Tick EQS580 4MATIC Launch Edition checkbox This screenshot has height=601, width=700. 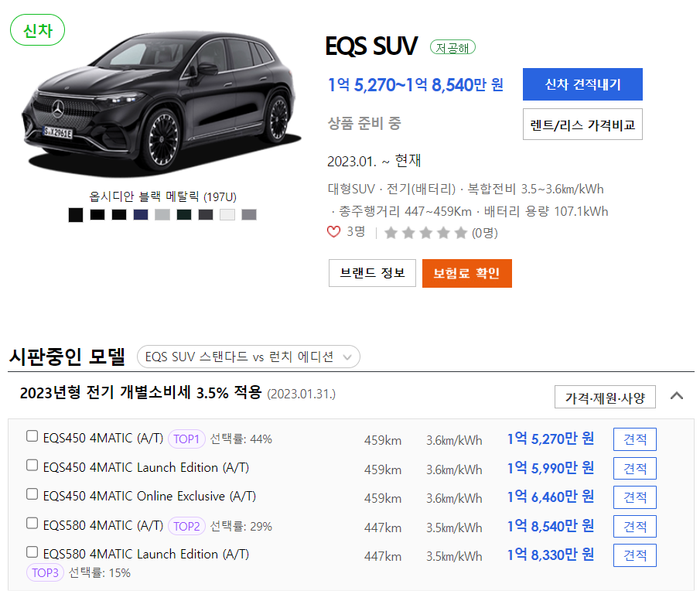point(32,552)
